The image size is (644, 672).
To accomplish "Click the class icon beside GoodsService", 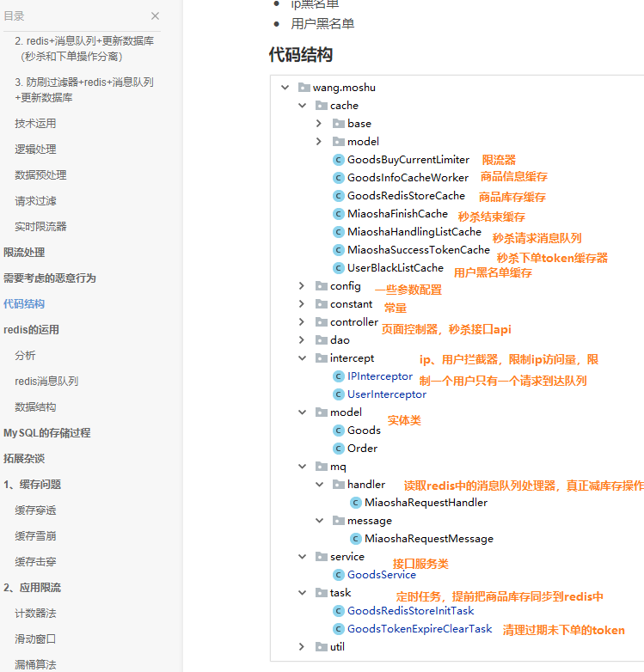I will point(339,575).
